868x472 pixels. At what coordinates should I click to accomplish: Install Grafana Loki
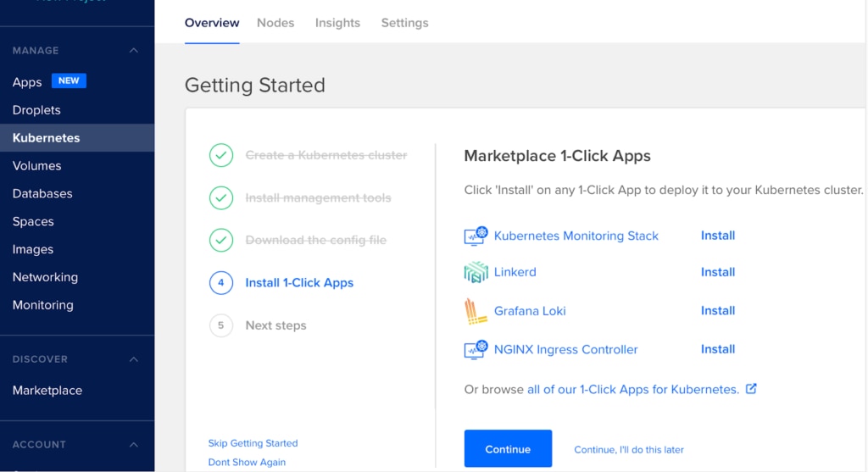718,310
